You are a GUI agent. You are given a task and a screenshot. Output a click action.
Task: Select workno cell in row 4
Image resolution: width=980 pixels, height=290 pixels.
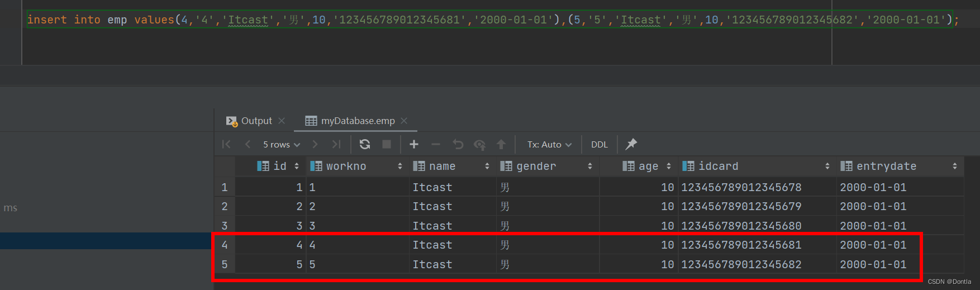pos(358,245)
